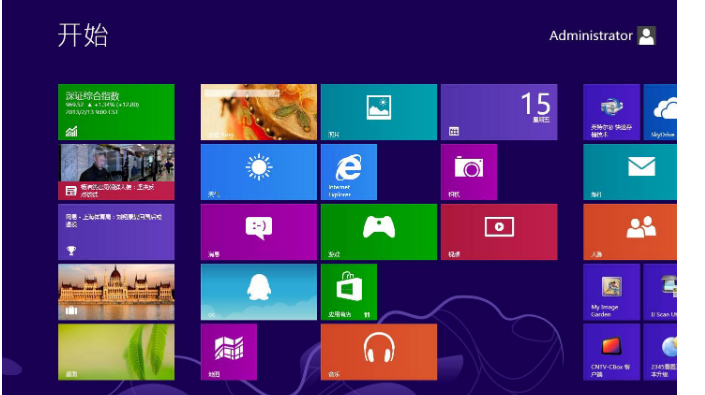This screenshot has height=395, width=705.
Task: Open the Travel tile with parliament building
Action: [116, 292]
